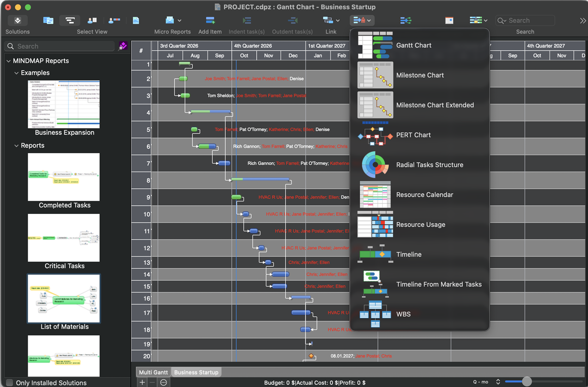Choose Timeline From Marked Tasks option
Image resolution: width=588 pixels, height=387 pixels.
(420, 284)
